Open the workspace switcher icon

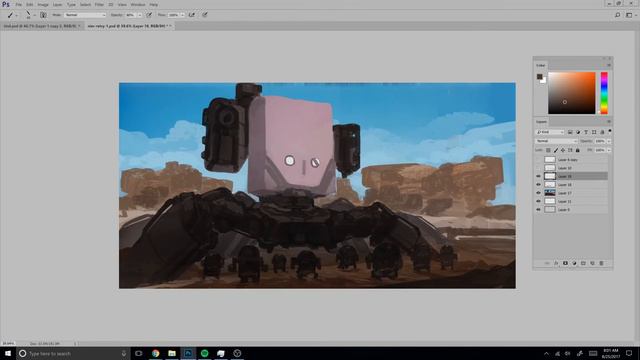click(x=629, y=15)
